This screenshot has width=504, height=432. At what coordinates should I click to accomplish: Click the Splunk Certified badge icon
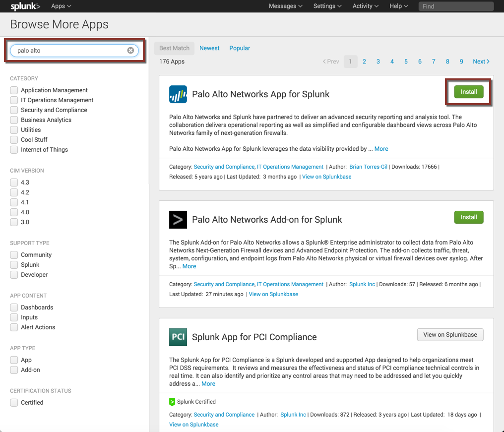point(172,401)
